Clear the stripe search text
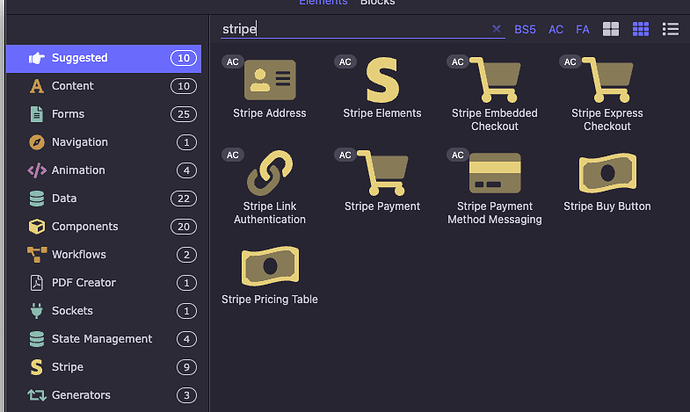Image resolution: width=690 pixels, height=412 pixels. coord(496,29)
